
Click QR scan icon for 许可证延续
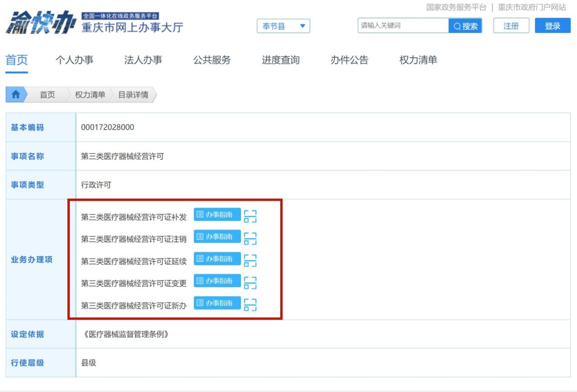click(250, 260)
